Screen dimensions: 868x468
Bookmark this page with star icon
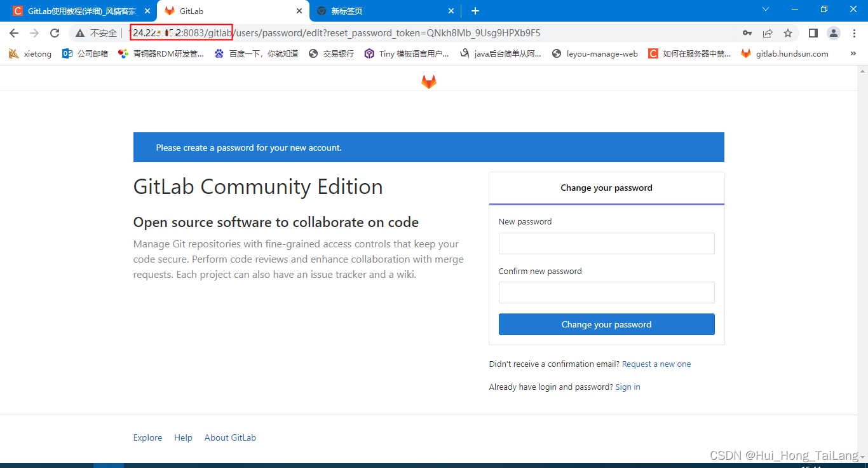tap(788, 33)
